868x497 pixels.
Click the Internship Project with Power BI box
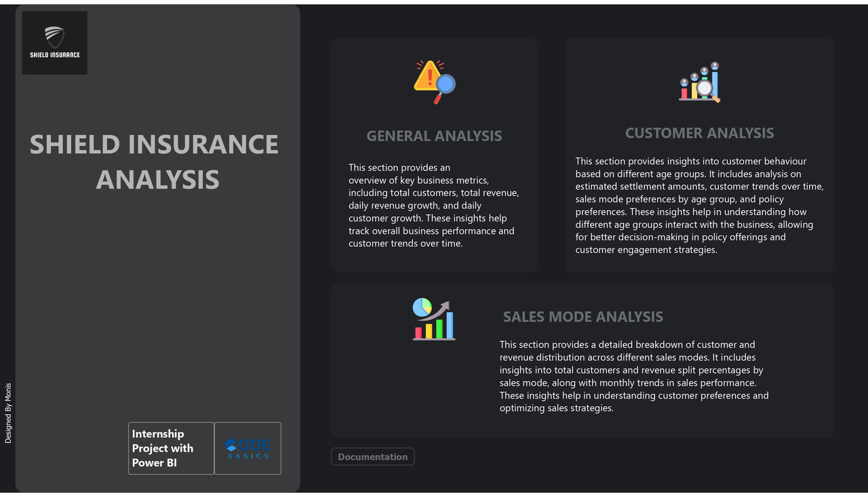click(171, 448)
